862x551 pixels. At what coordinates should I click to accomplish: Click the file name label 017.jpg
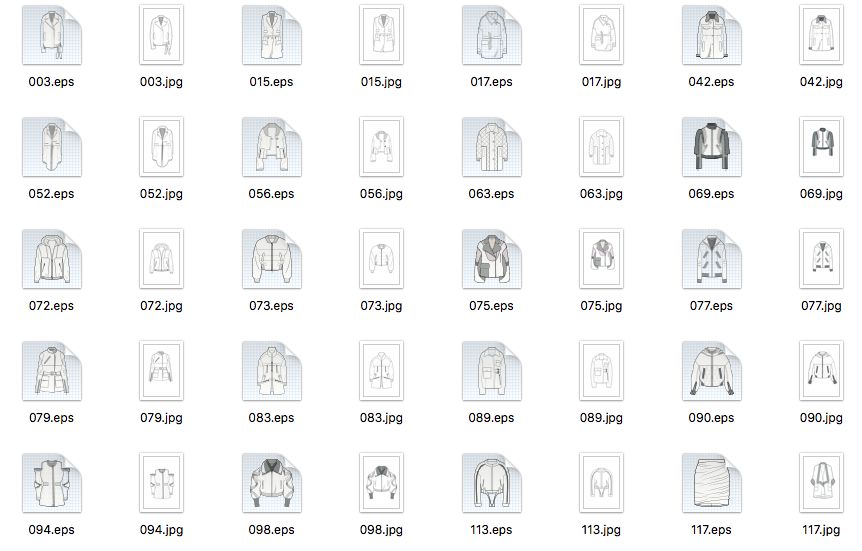(601, 82)
